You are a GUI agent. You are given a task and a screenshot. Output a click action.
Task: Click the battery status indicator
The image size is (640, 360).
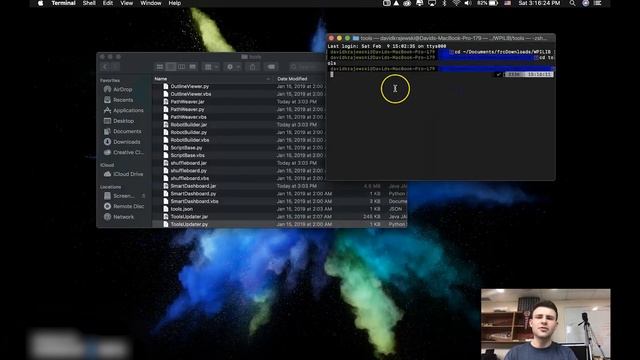point(488,3)
